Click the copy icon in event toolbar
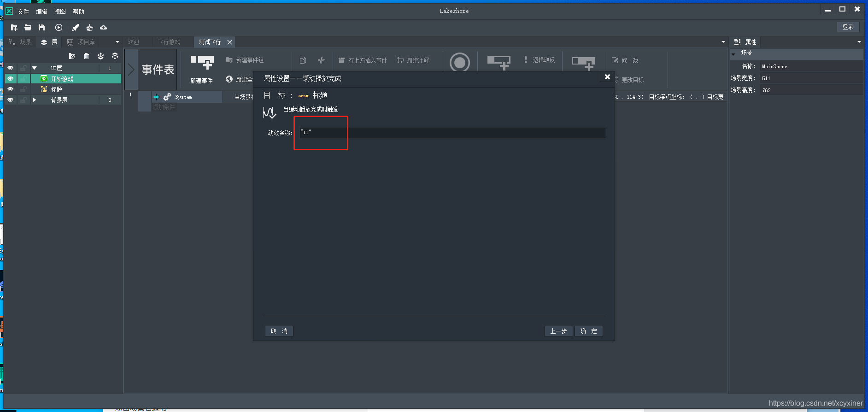The image size is (868, 412). (303, 60)
